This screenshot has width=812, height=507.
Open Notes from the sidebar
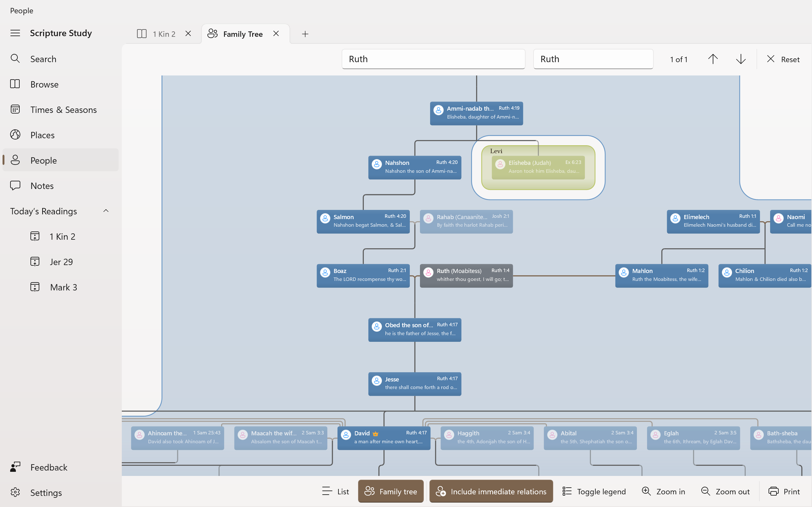(61, 185)
